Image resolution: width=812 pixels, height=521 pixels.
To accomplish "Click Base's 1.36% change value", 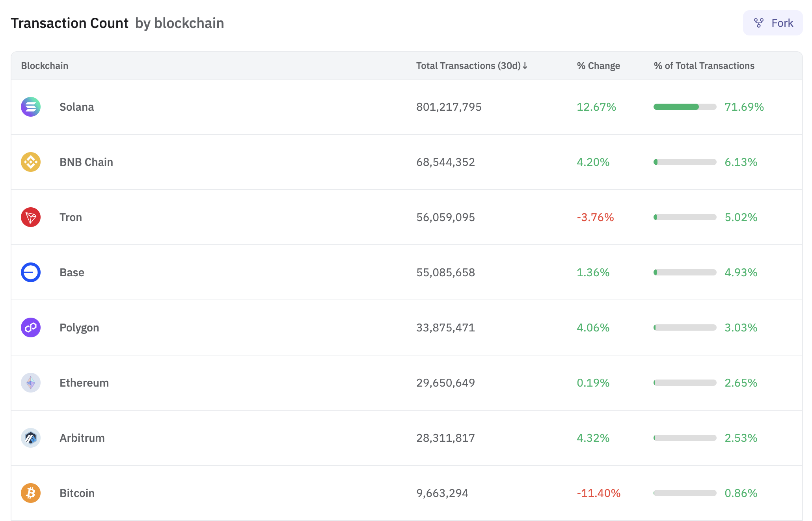I will tap(593, 272).
